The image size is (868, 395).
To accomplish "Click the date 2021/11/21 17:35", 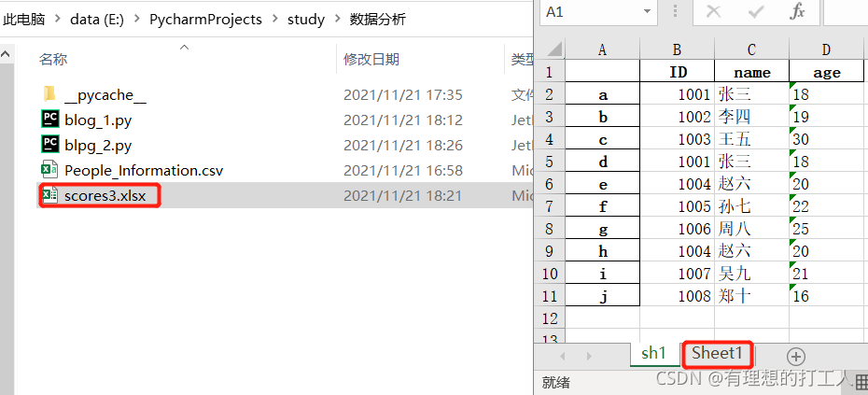I will (403, 94).
